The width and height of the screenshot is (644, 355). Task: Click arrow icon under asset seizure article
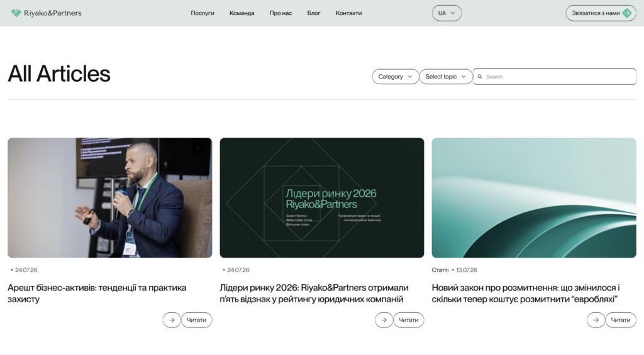(172, 320)
